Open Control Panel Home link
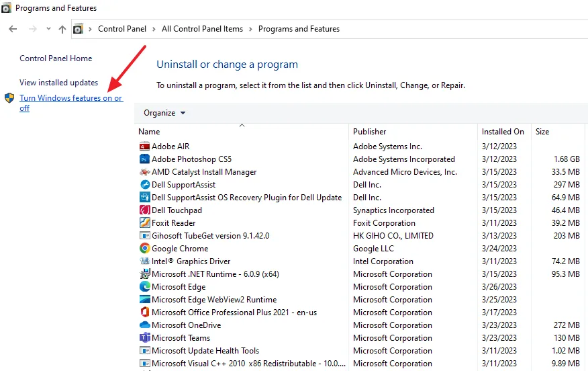Viewport: 588px width, 371px height. pos(56,58)
